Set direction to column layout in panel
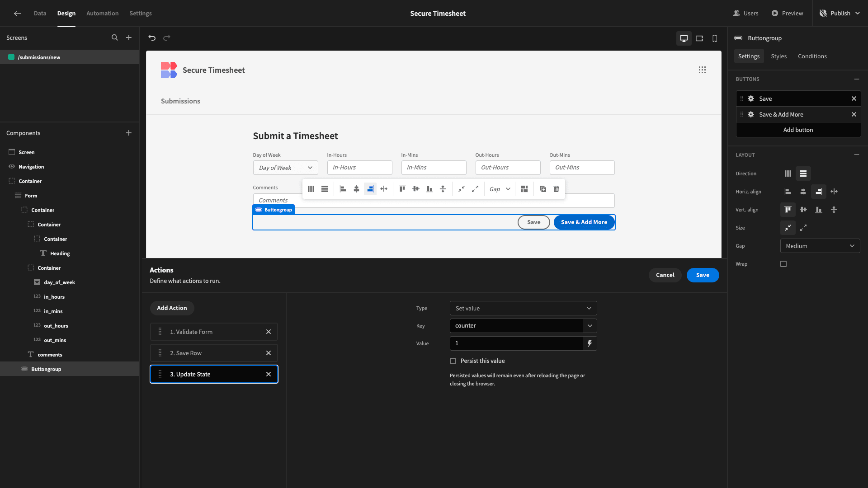This screenshot has height=488, width=868. 788,174
